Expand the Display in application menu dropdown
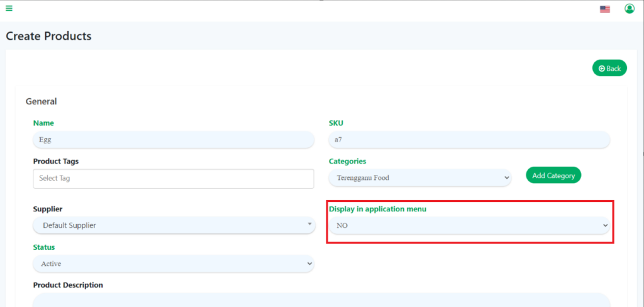The image size is (644, 307). tap(469, 225)
